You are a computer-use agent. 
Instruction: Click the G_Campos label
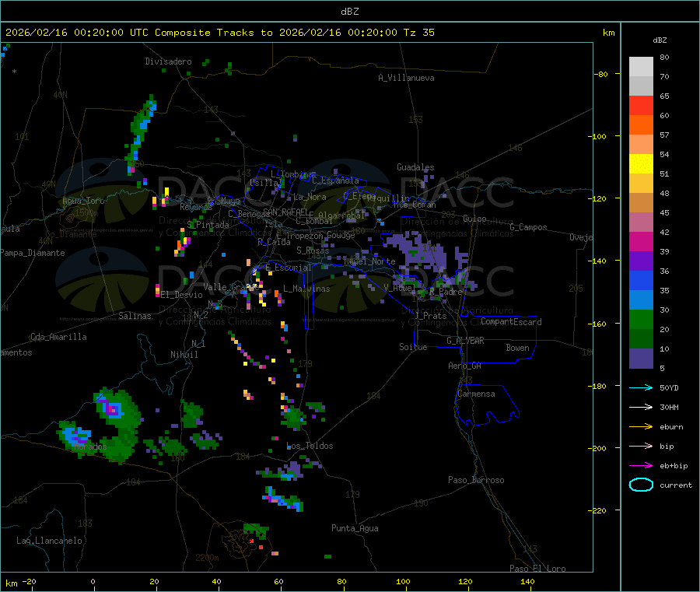(529, 227)
